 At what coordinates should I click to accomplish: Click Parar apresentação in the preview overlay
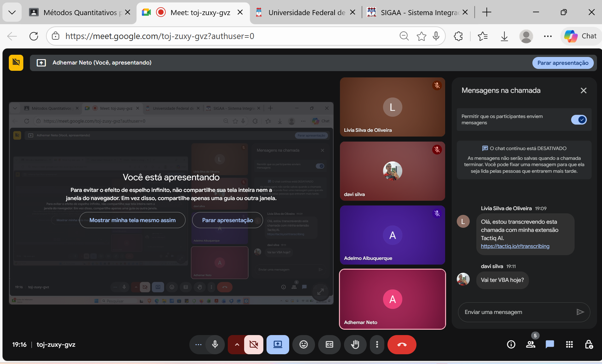click(227, 220)
